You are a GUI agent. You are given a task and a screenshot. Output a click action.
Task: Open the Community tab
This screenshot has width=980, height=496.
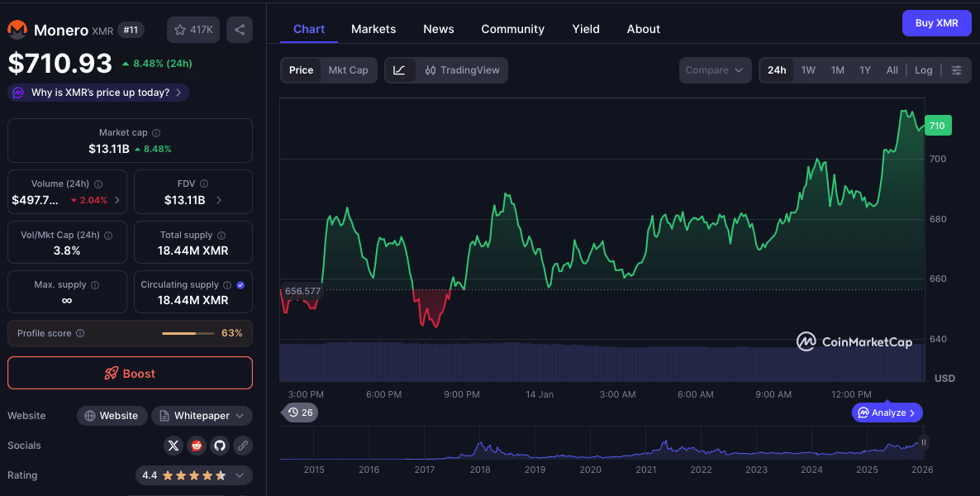[x=512, y=29]
